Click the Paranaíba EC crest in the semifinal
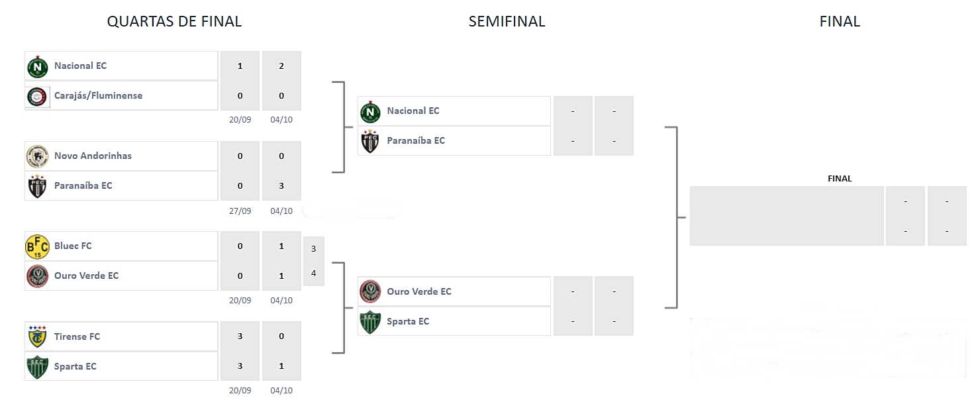The width and height of the screenshot is (980, 402). click(370, 141)
